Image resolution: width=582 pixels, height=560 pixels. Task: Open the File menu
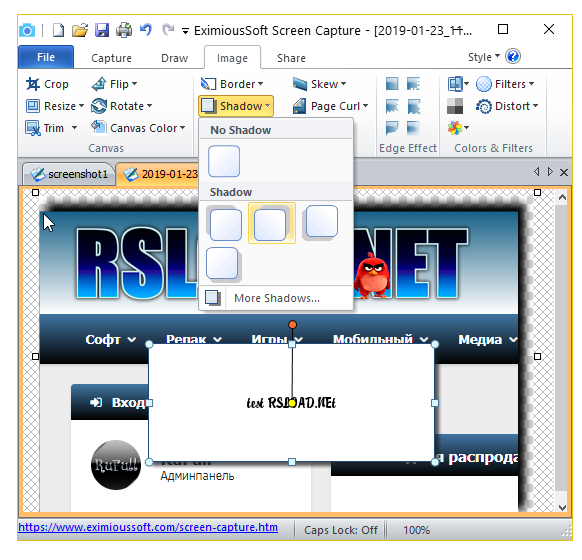click(46, 57)
